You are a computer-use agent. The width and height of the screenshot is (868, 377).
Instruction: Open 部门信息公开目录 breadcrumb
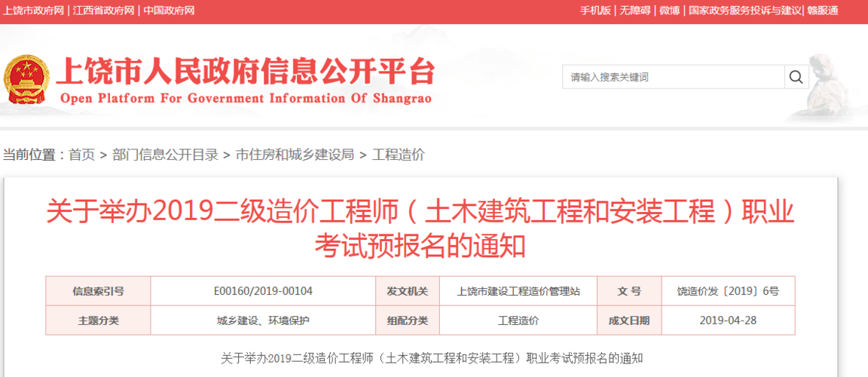click(x=165, y=155)
